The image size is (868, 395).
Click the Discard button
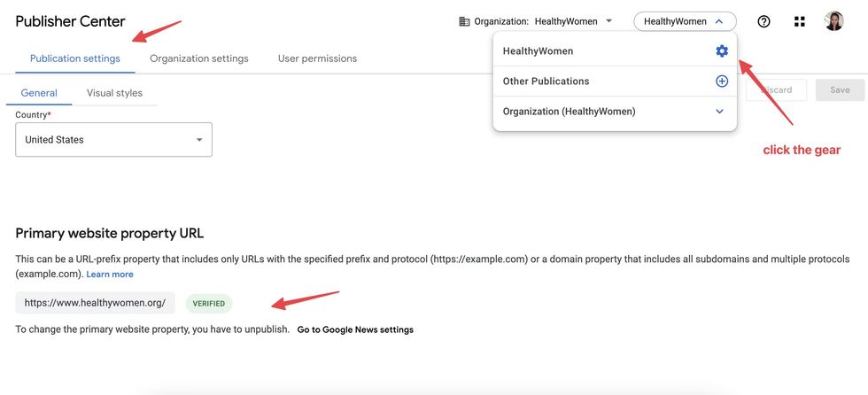[776, 89]
